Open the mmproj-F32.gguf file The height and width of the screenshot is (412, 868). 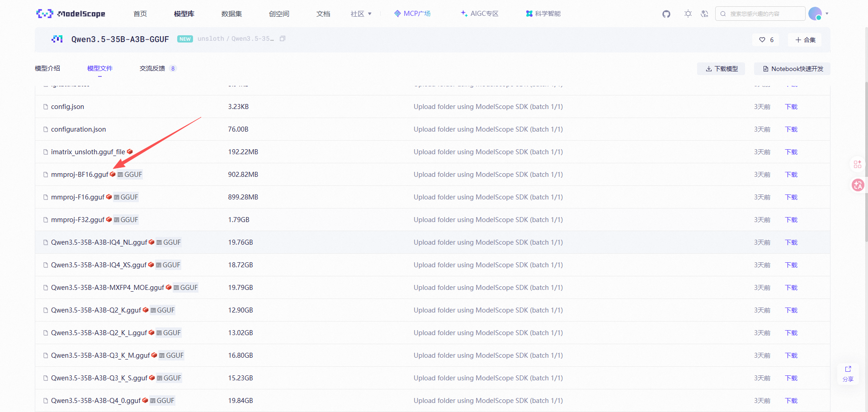click(x=78, y=220)
